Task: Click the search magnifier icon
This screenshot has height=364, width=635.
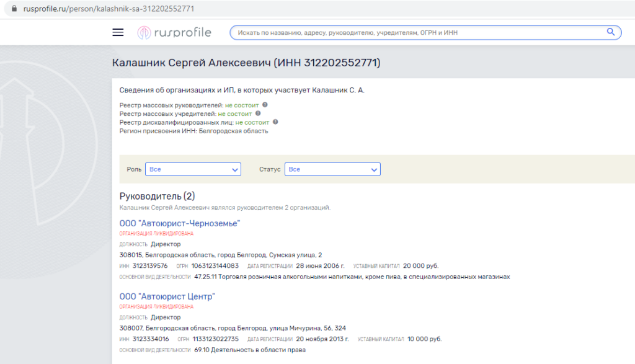Action: 610,32
